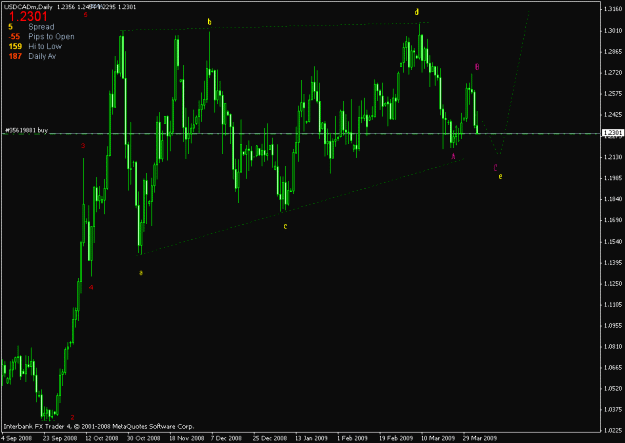Viewport: 625px width, 443px height.
Task: Click 29 Mar 2009 on the date axis
Action: pyautogui.click(x=480, y=438)
